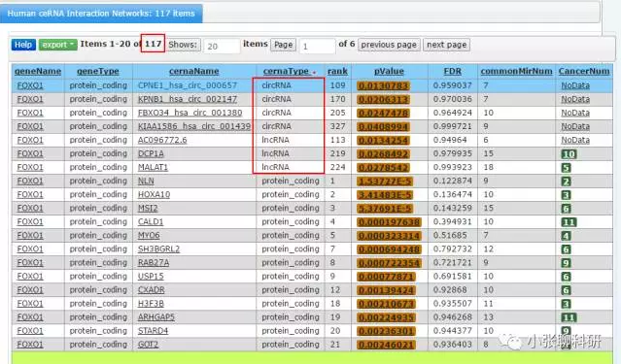Image resolution: width=621 pixels, height=364 pixels.
Task: Open NLN cerna link
Action: coord(146,181)
